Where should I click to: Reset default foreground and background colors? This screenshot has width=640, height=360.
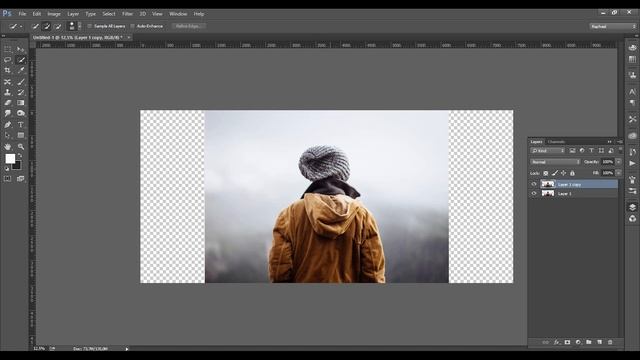pyautogui.click(x=7, y=168)
